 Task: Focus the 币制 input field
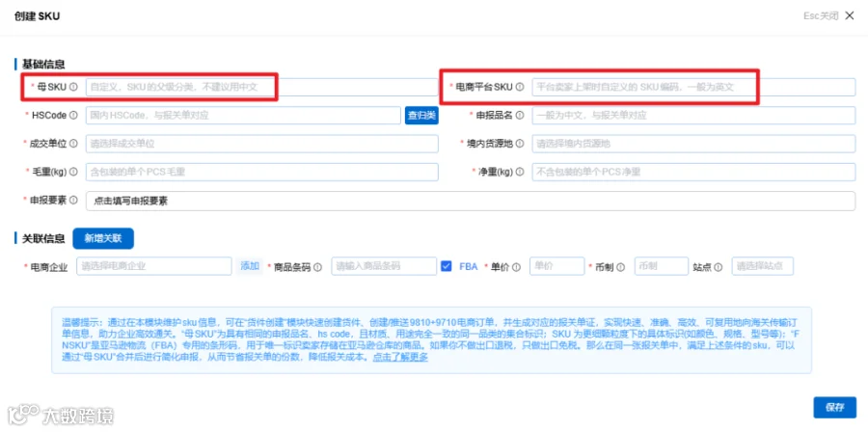pyautogui.click(x=662, y=266)
